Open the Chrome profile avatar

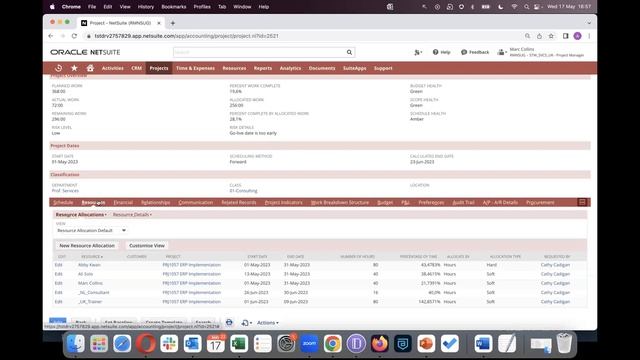tap(577, 36)
